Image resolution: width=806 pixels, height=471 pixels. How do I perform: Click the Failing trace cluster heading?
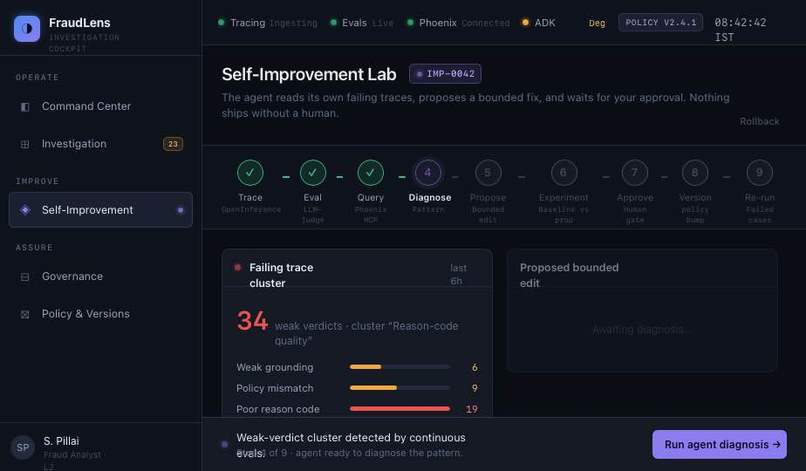(281, 275)
